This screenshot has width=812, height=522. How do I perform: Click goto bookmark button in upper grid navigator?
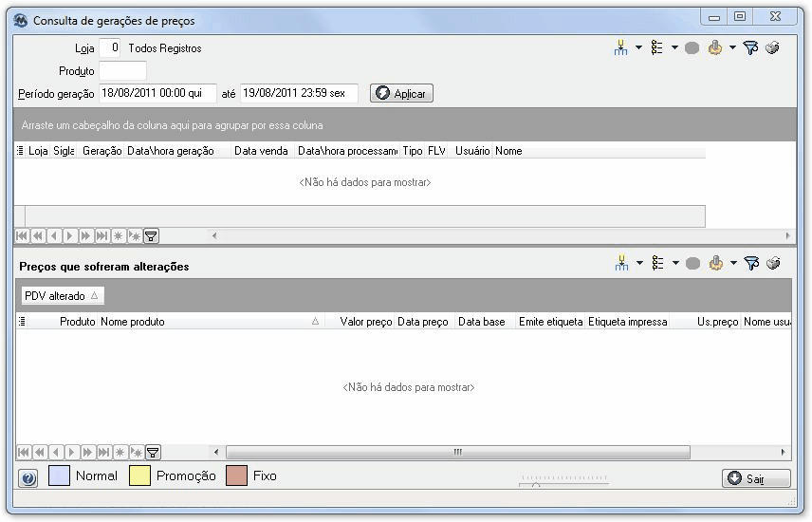(x=134, y=236)
